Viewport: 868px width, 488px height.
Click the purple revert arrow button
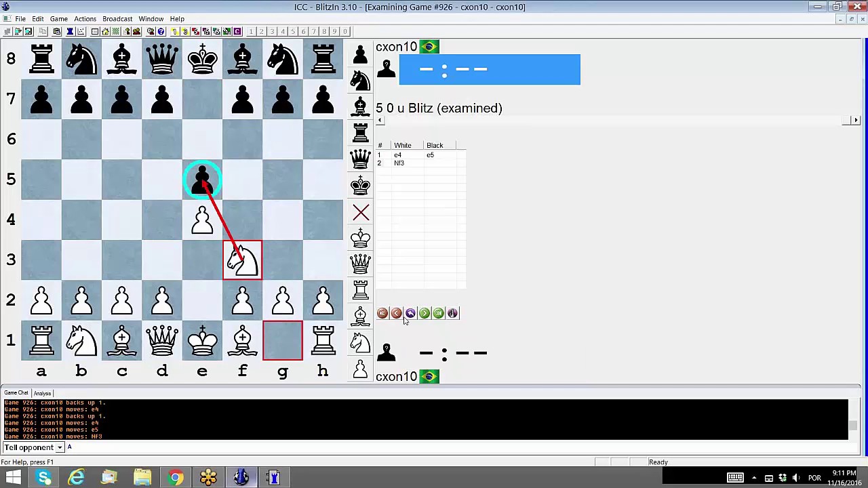coord(410,313)
